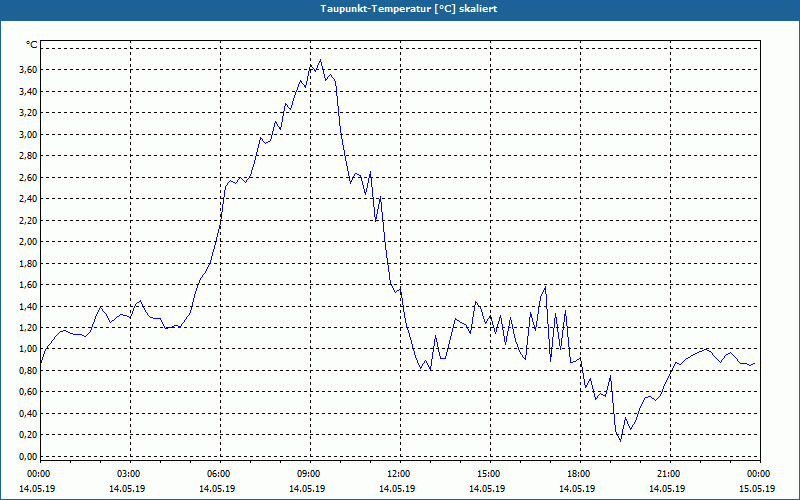The width and height of the screenshot is (800, 500).
Task: Select the 2,80 y-axis value
Action: coord(29,156)
